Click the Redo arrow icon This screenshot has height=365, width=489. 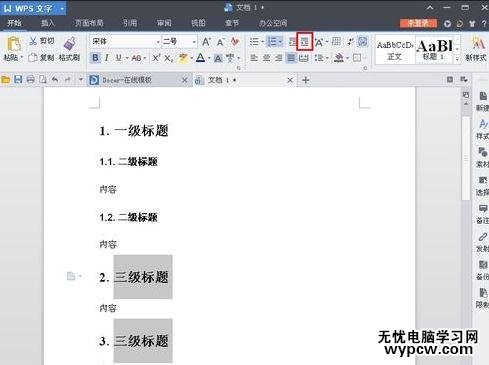(x=68, y=80)
